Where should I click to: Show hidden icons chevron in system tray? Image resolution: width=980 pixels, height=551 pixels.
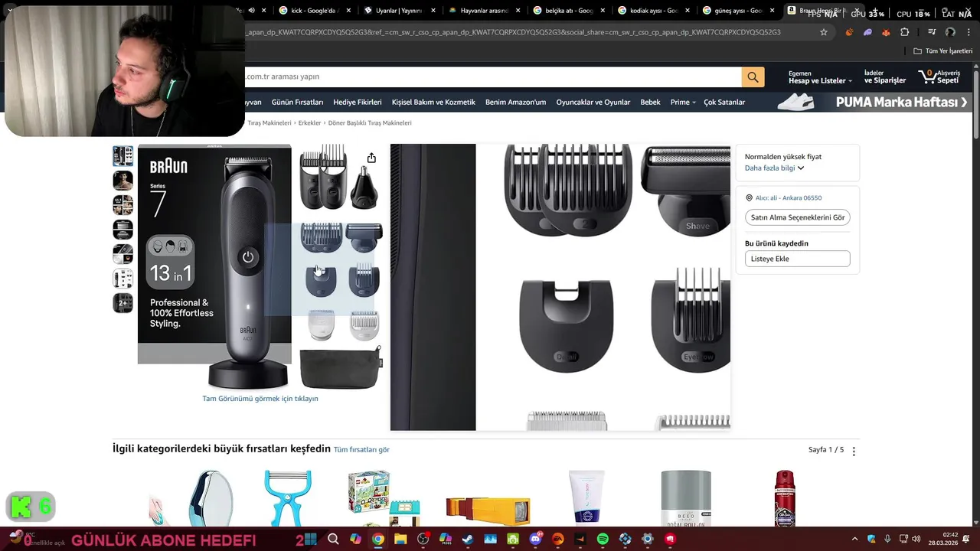pyautogui.click(x=854, y=540)
